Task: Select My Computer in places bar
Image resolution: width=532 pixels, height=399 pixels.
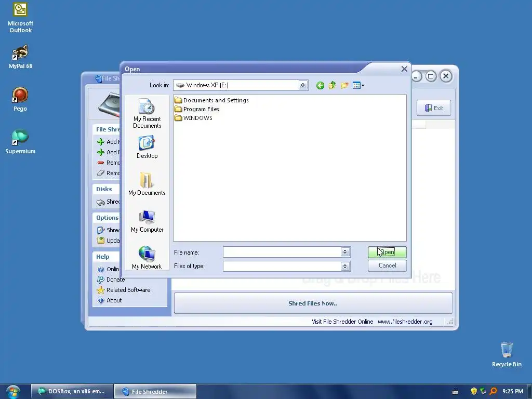Action: [x=147, y=221]
